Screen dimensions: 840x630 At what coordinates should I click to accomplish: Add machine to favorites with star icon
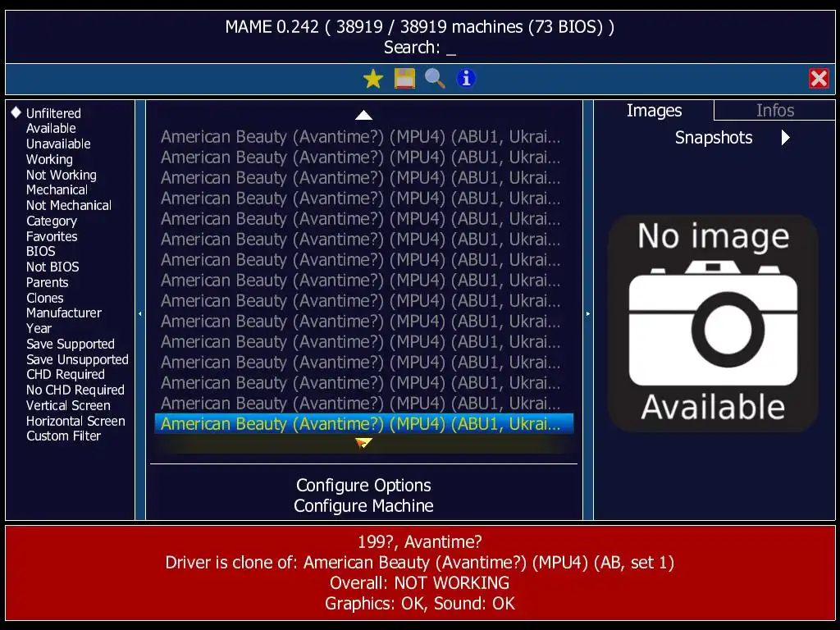pyautogui.click(x=373, y=79)
